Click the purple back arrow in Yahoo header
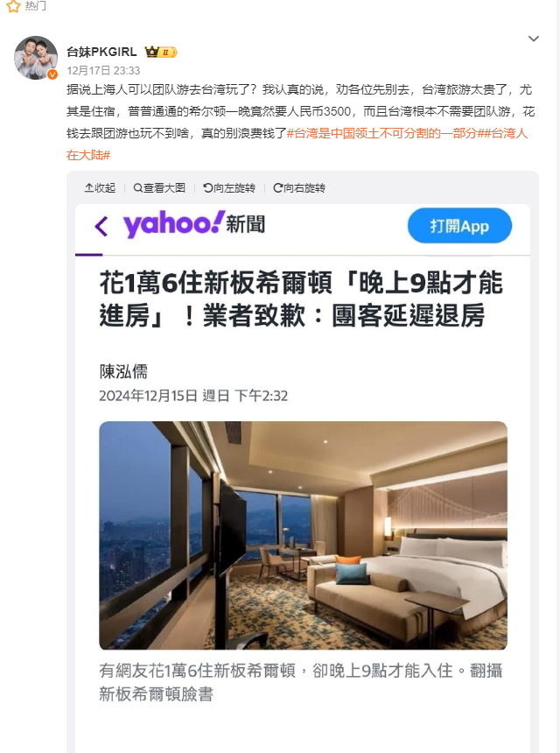This screenshot has height=753, width=560. (x=101, y=226)
